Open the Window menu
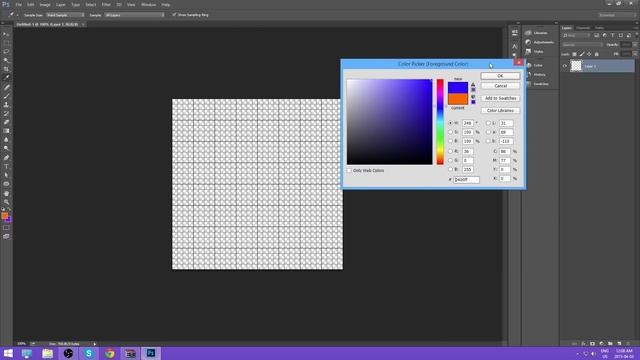Image resolution: width=640 pixels, height=360 pixels. pyautogui.click(x=148, y=4)
